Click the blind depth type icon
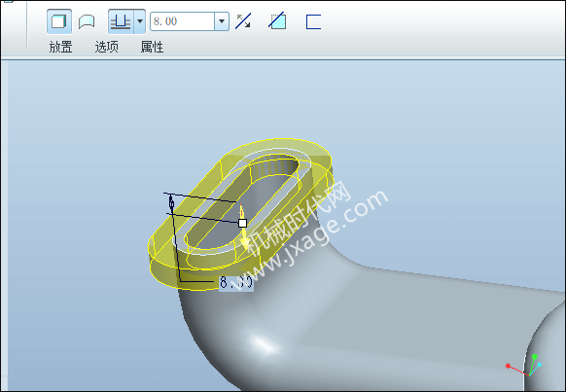Screen dimensions: 566x392 click(x=121, y=21)
